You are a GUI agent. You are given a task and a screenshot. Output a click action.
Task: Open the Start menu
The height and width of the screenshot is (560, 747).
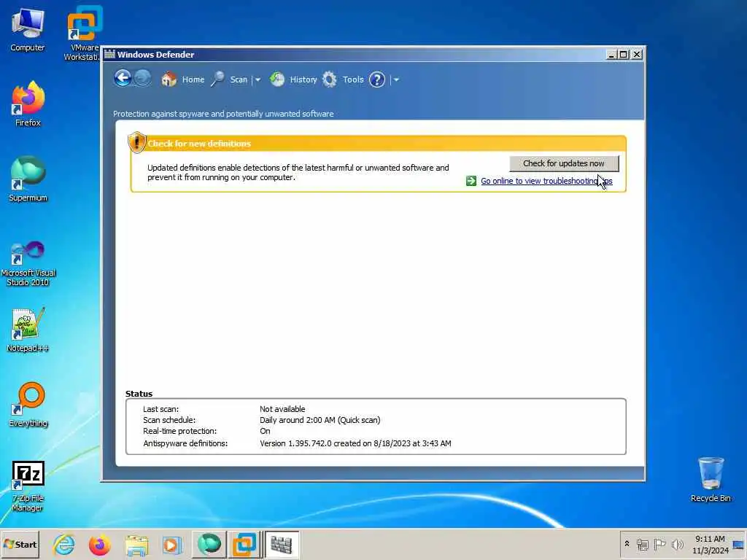click(20, 544)
